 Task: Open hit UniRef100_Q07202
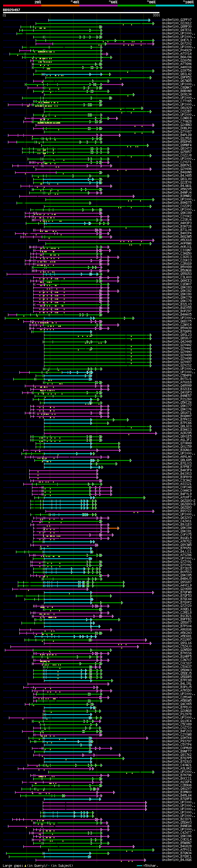176,43
